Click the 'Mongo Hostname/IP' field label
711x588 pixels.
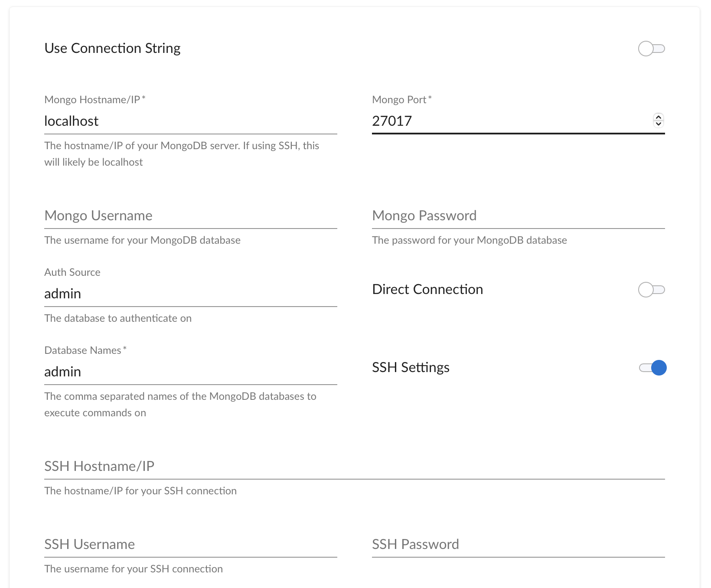(92, 100)
